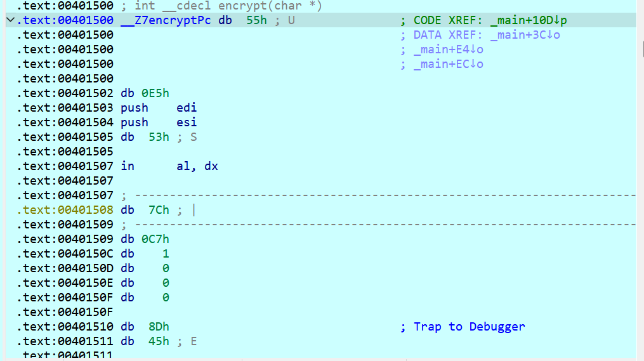The width and height of the screenshot is (644, 361).
Task: Collapse the __Z7encryptPc function chevron
Action: pyautogui.click(x=10, y=20)
